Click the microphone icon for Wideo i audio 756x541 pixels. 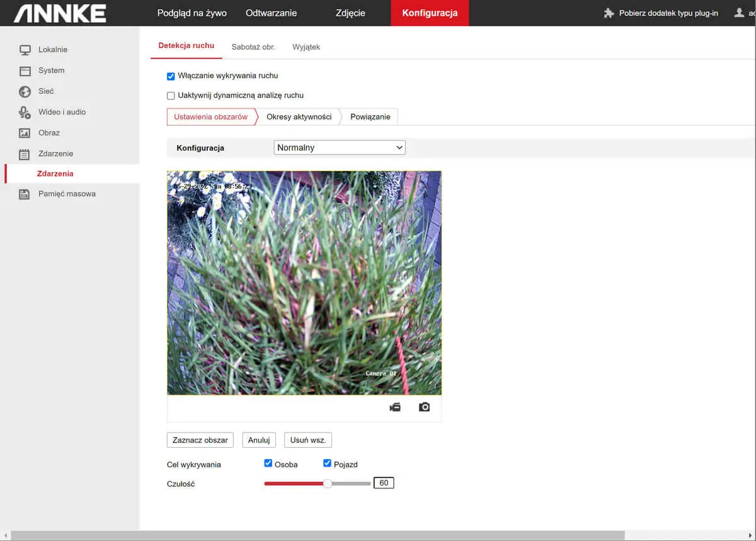(x=25, y=112)
